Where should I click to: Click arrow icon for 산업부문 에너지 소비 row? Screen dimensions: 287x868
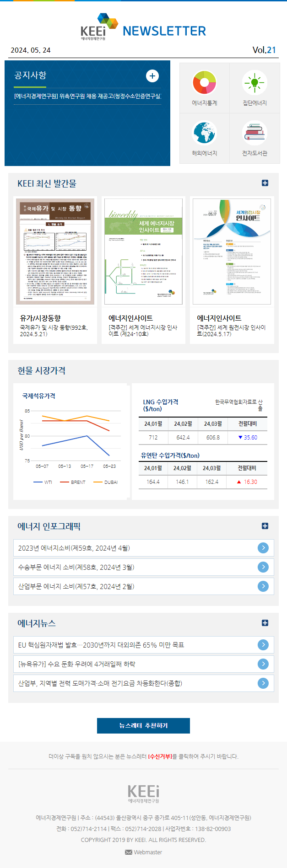(x=263, y=586)
